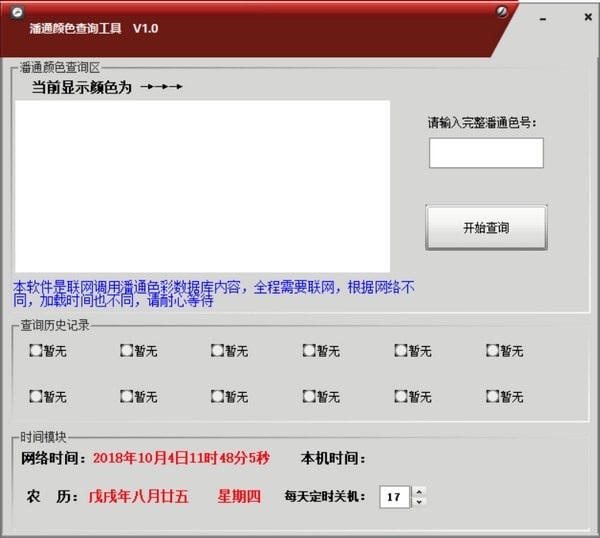The image size is (600, 538).
Task: Click the round skin icon beside minimize button
Action: [502, 12]
